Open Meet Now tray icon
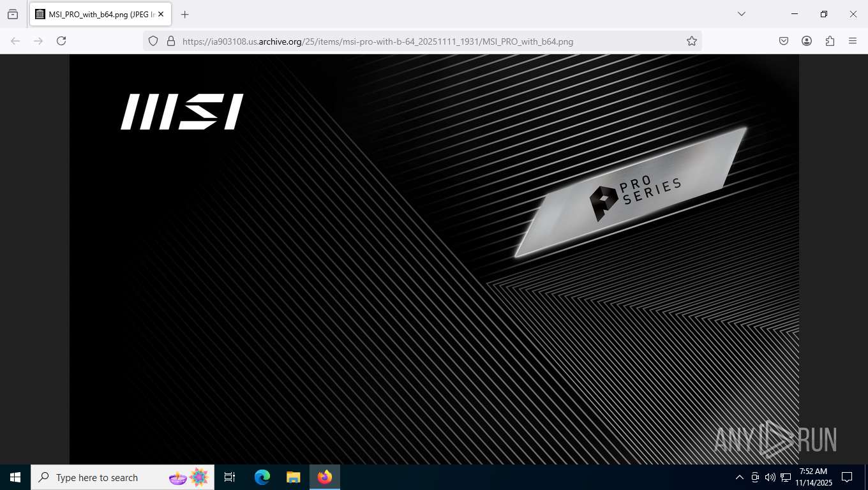868x490 pixels. pos(755,477)
